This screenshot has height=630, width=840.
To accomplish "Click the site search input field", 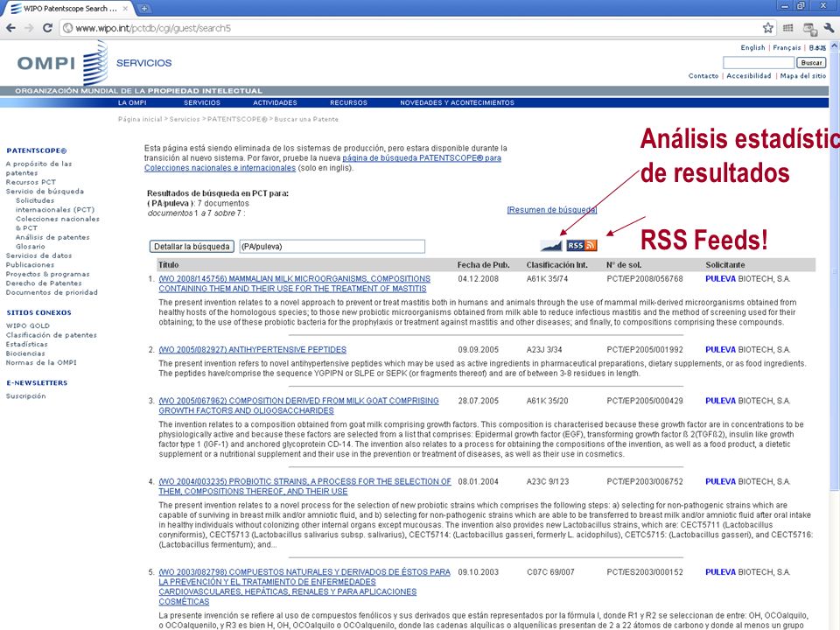I will (x=759, y=63).
